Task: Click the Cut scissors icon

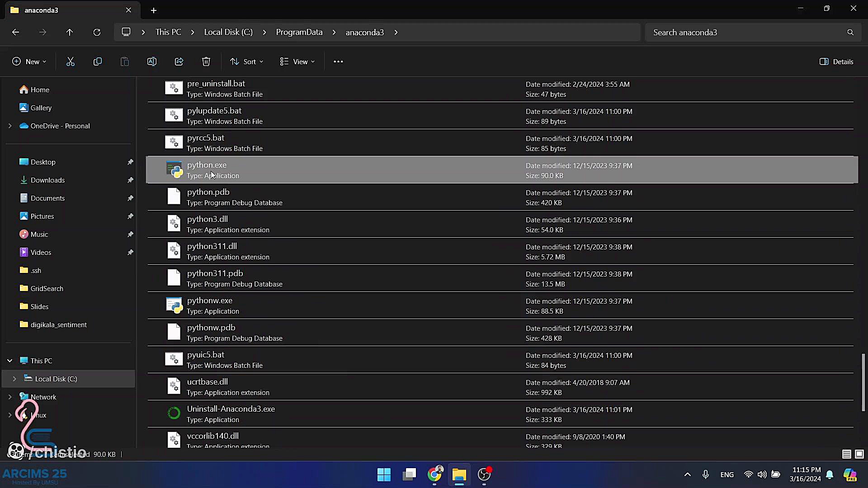Action: [x=71, y=61]
